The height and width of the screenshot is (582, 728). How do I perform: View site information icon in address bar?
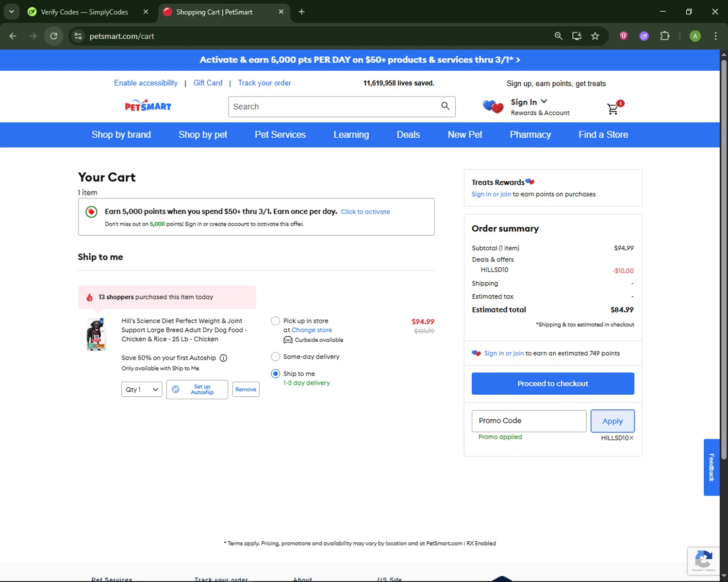(78, 36)
